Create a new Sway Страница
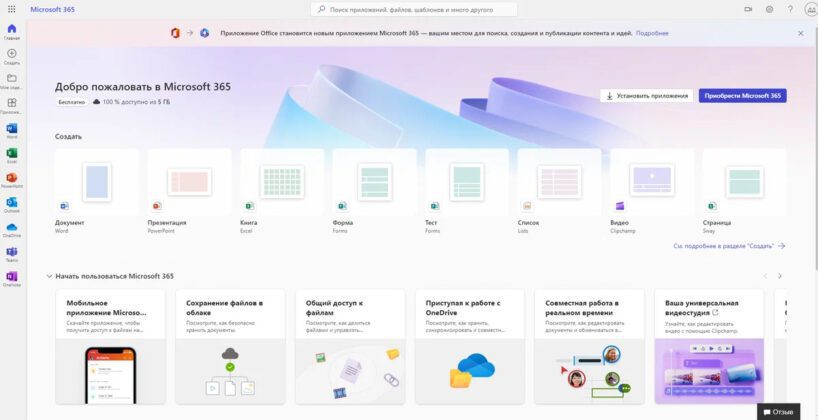This screenshot has height=420, width=818. tap(744, 191)
